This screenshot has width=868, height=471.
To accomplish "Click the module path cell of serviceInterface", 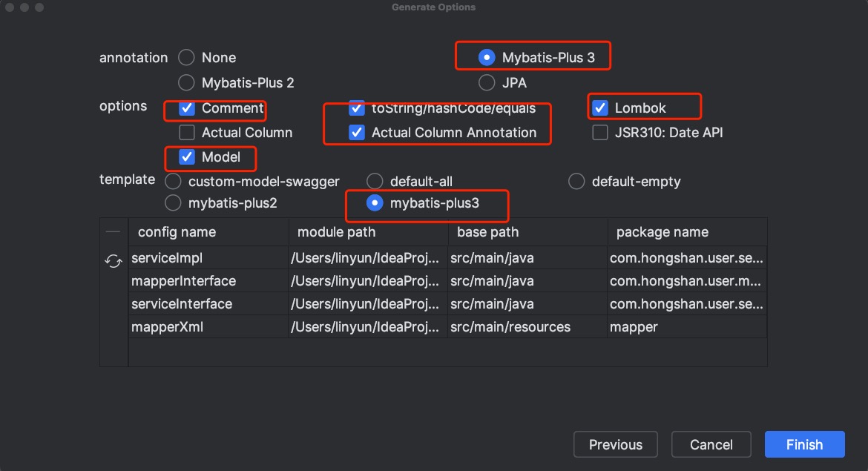I will 368,304.
